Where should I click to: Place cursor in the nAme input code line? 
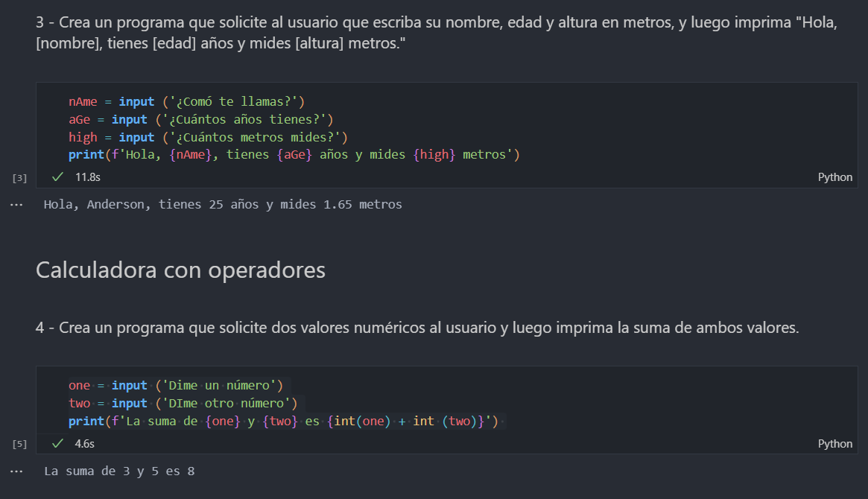[186, 102]
